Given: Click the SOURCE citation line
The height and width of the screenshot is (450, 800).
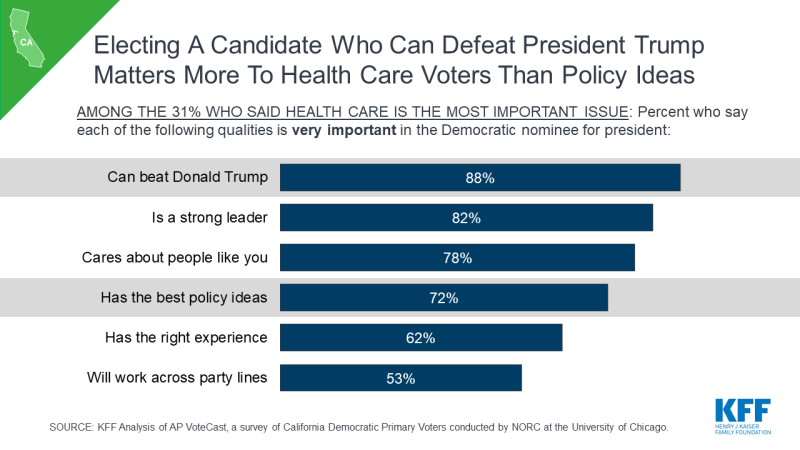Looking at the screenshot, I should coord(359,427).
